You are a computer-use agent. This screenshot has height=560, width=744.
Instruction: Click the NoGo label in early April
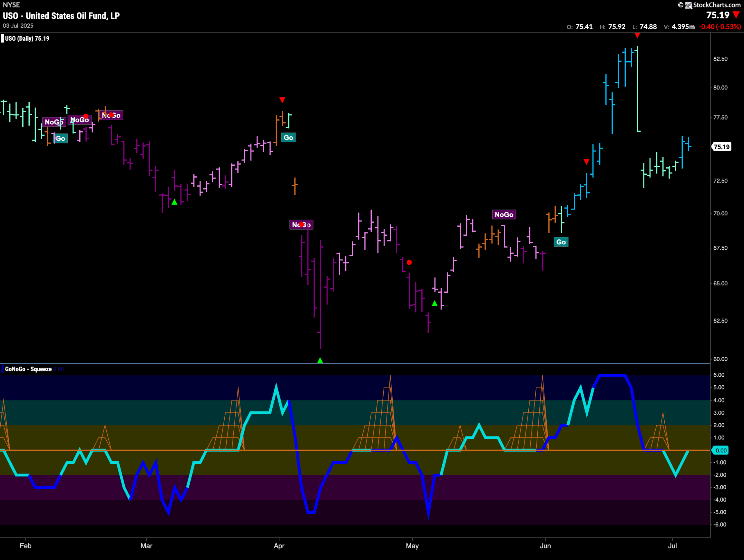301,225
